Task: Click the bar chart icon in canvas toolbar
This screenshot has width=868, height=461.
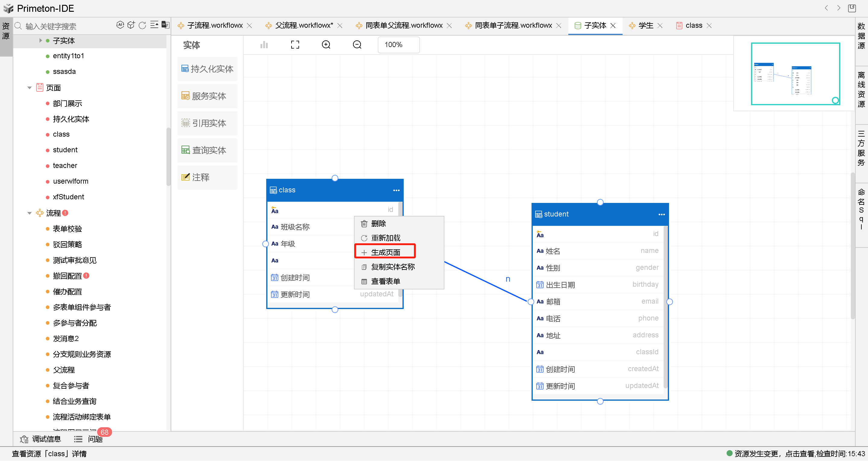Action: (264, 45)
